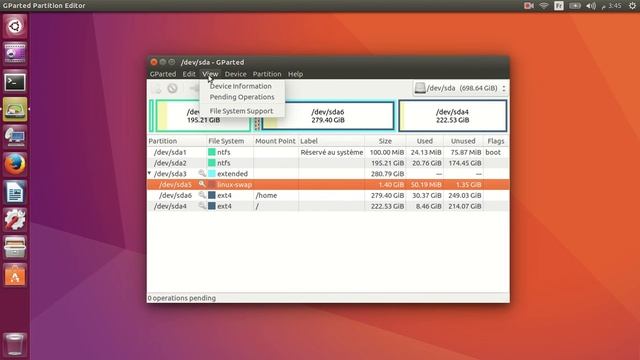Open Ubuntu Software from the dock

tap(15, 275)
